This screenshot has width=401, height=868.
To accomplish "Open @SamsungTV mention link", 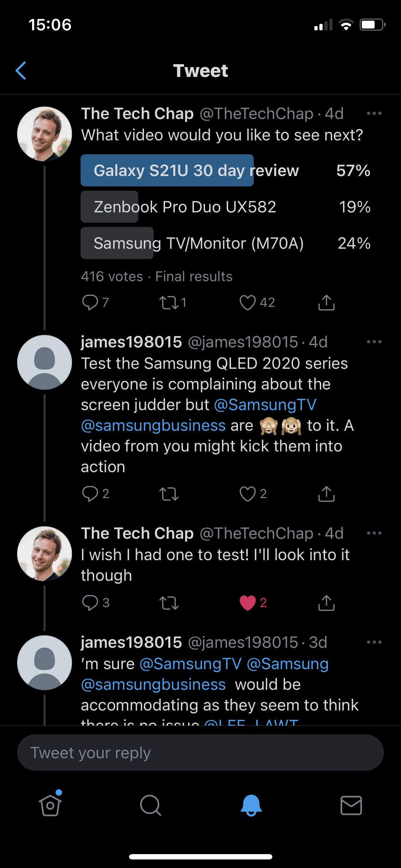I will [265, 404].
